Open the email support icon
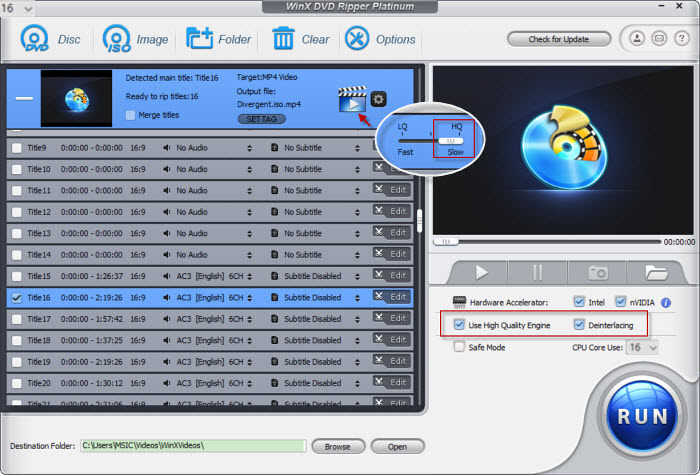Image resolution: width=700 pixels, height=475 pixels. (659, 39)
